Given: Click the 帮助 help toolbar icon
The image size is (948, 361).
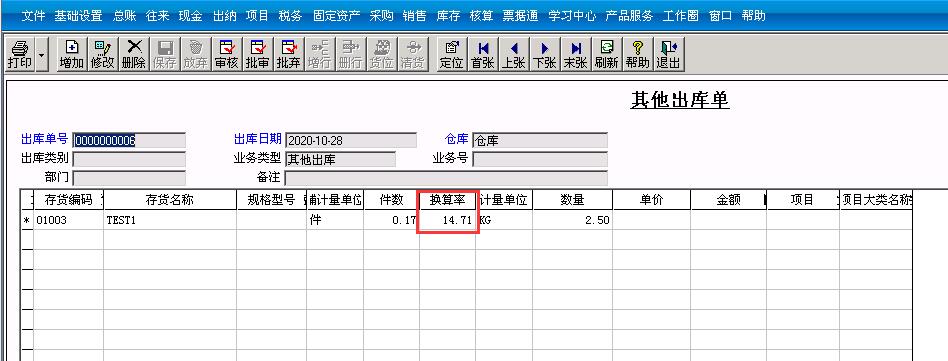Looking at the screenshot, I should coord(637,54).
